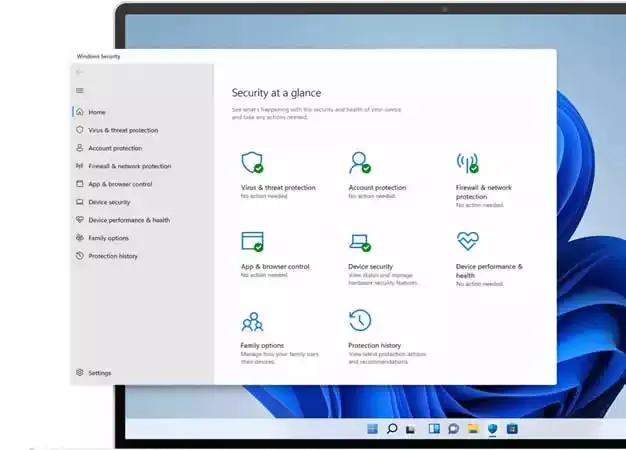Click the antenna icon beside Firewall & network protection in the sidebar
The image size is (626, 450).
coord(80,166)
